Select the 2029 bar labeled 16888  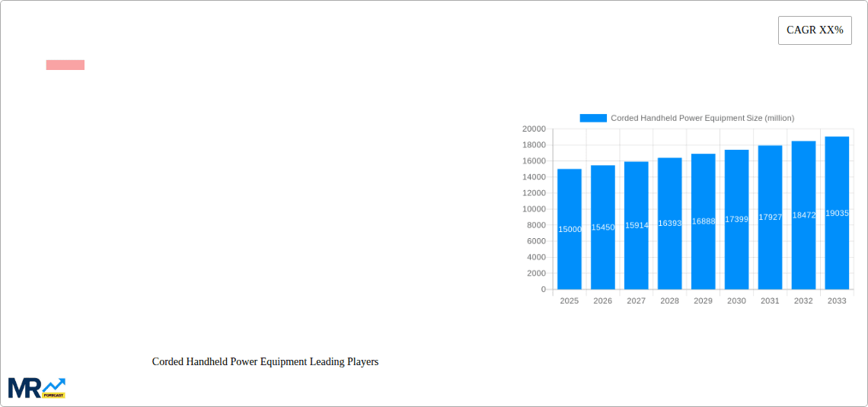704,221
